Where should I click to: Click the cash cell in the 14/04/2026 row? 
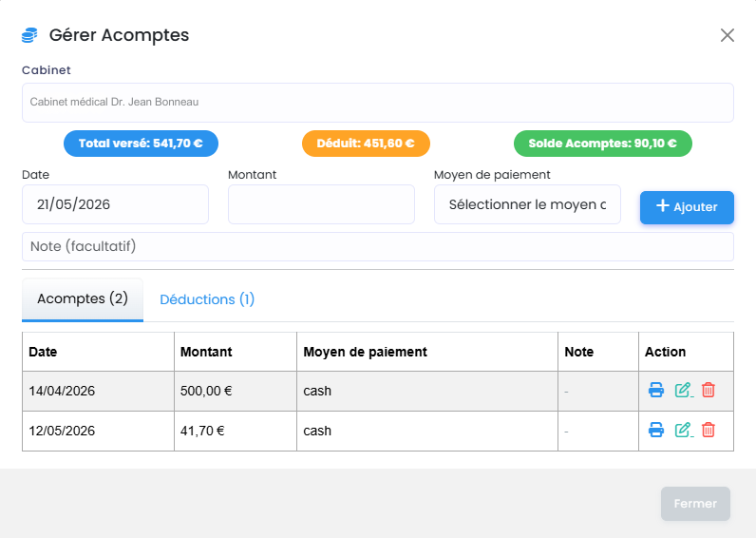427,391
